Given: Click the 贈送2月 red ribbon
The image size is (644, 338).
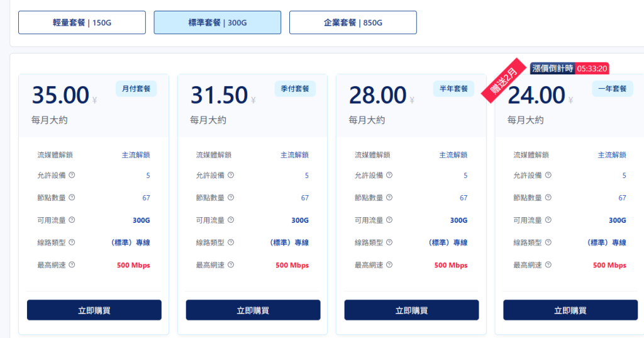Looking at the screenshot, I should (x=504, y=81).
